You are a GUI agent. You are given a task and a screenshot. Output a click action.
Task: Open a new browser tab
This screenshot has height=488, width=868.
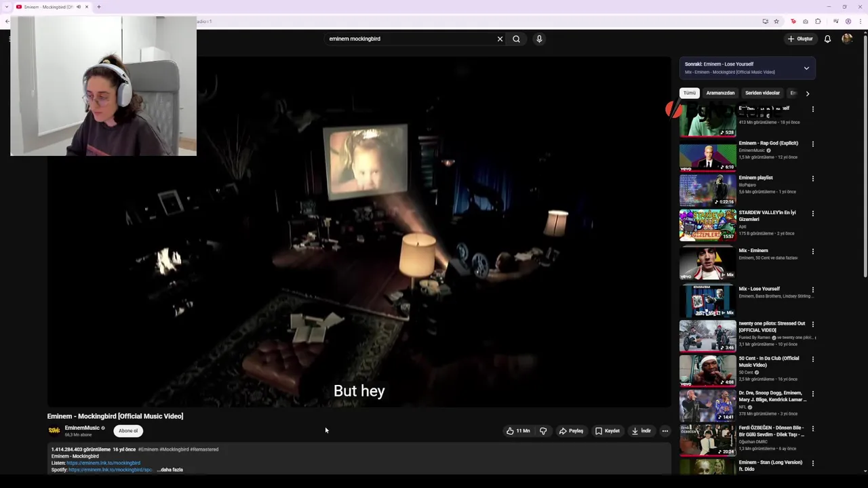pos(99,7)
